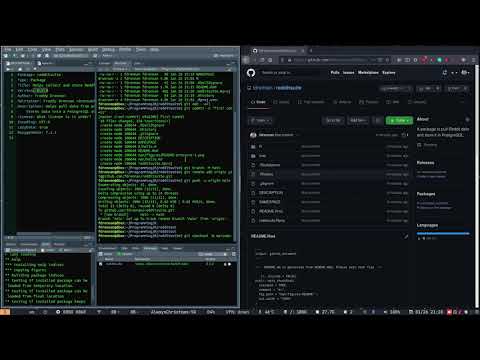Open the .Rbuildignore file on GitHub

click(270, 165)
